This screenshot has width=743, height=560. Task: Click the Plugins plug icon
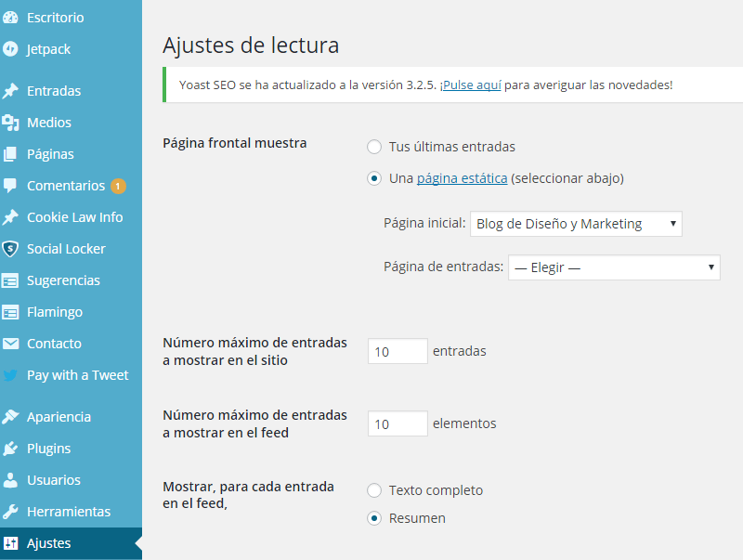10,449
